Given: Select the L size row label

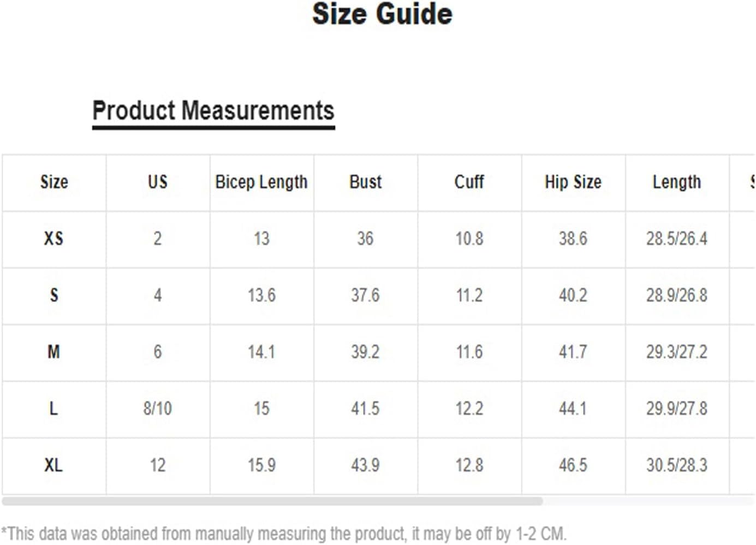Looking at the screenshot, I should 53,408.
